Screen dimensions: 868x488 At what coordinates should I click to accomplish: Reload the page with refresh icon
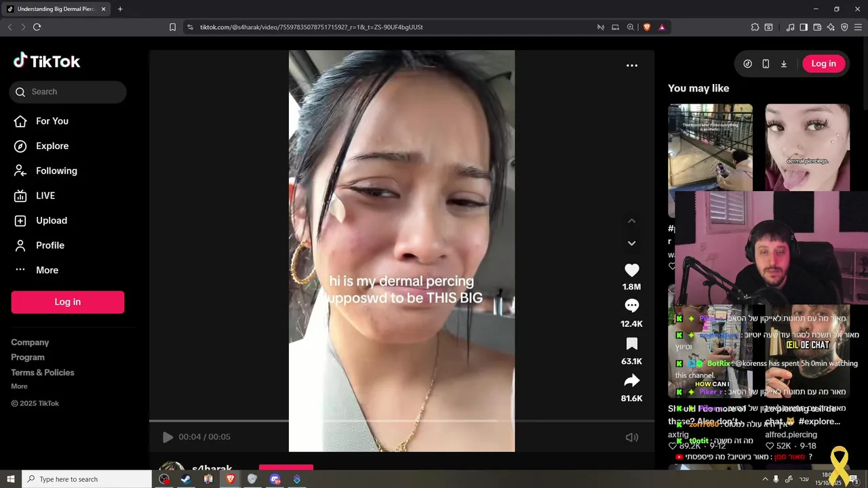point(37,27)
